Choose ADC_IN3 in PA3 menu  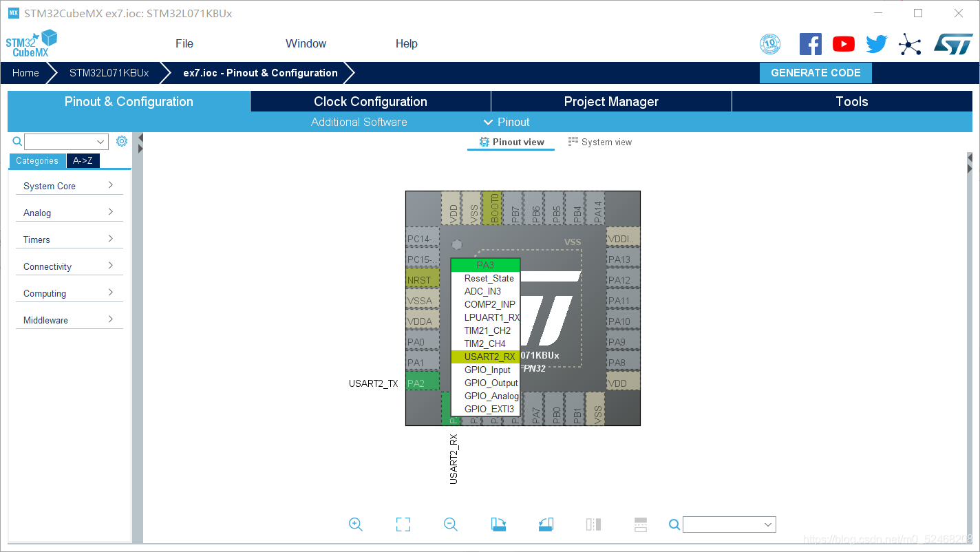(x=485, y=291)
